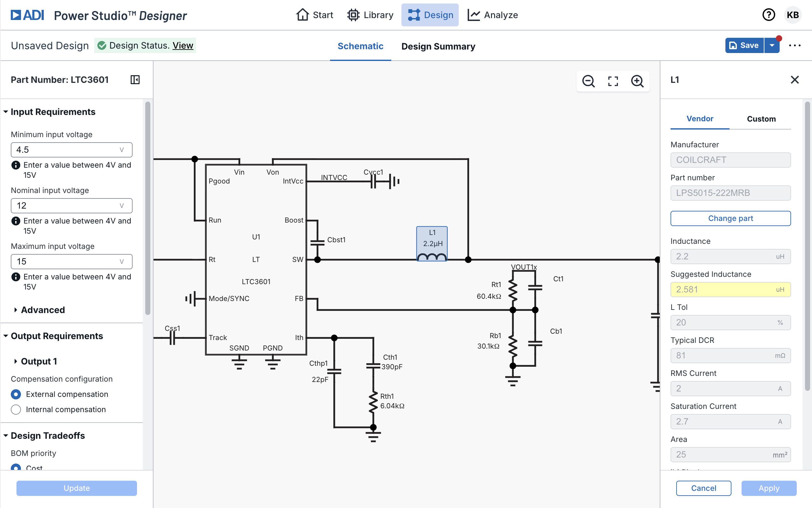Open the help question mark icon
This screenshot has height=508, width=812.
(x=768, y=15)
